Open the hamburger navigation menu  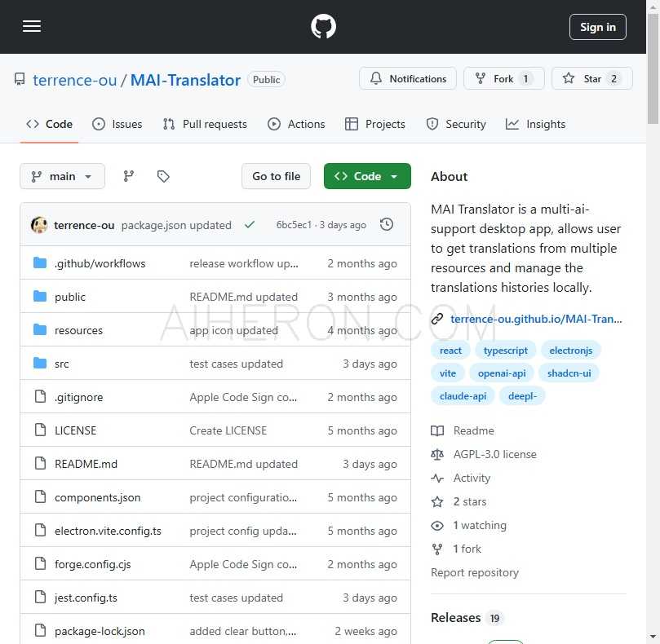[x=32, y=27]
